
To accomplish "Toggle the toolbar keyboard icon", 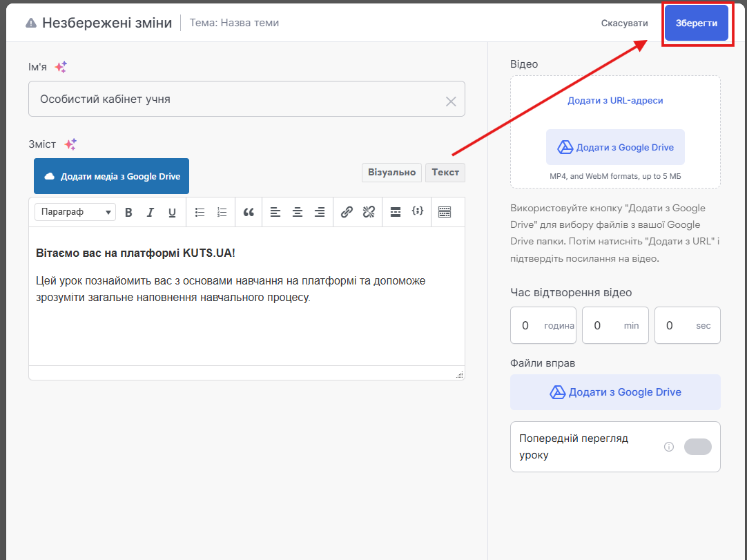I will pyautogui.click(x=445, y=212).
